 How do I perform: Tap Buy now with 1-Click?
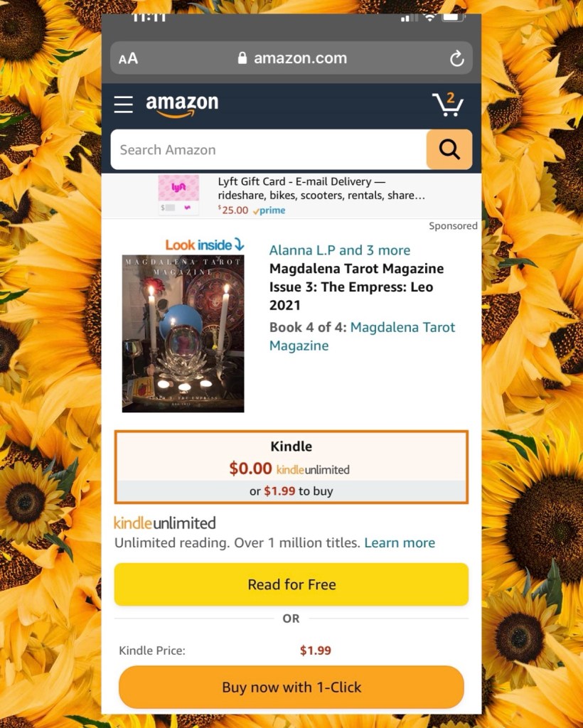pyautogui.click(x=291, y=687)
